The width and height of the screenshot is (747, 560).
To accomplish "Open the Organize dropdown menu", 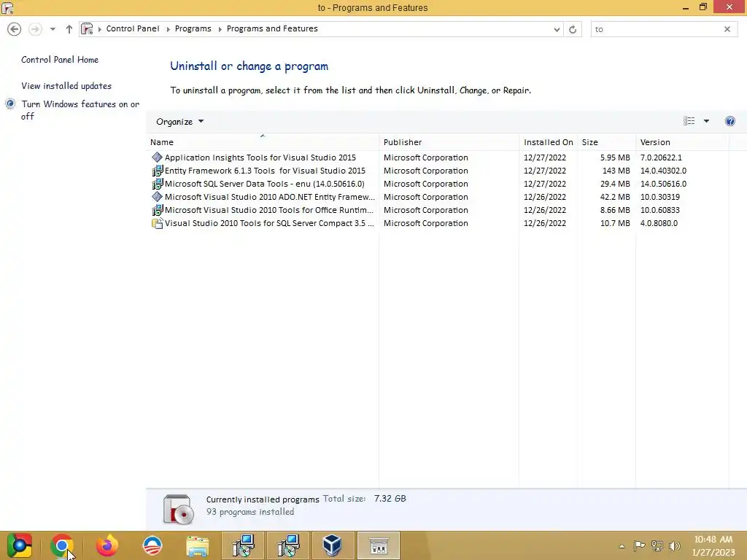I will point(179,122).
